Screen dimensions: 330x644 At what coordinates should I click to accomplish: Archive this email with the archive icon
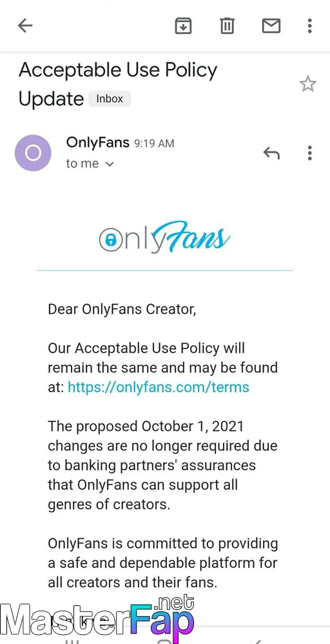183,26
